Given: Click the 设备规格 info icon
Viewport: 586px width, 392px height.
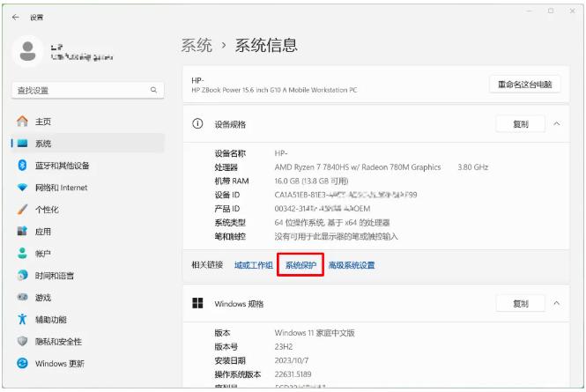Looking at the screenshot, I should (197, 123).
